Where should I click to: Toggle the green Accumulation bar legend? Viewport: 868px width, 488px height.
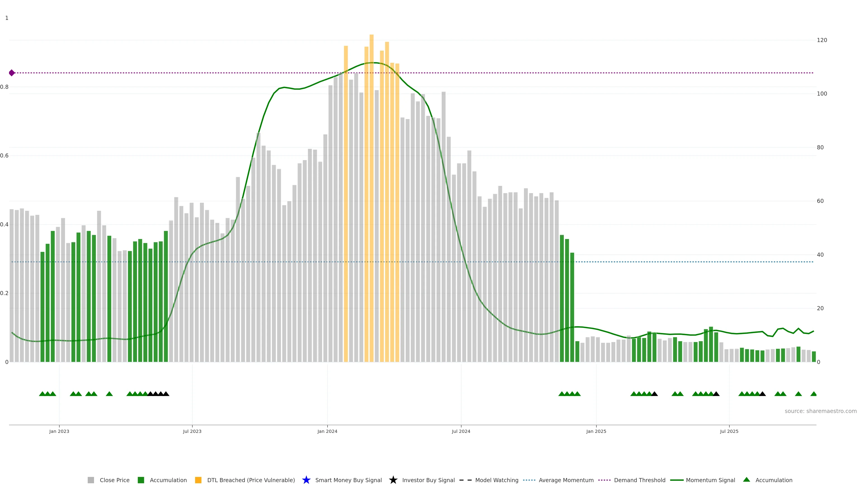[141, 480]
